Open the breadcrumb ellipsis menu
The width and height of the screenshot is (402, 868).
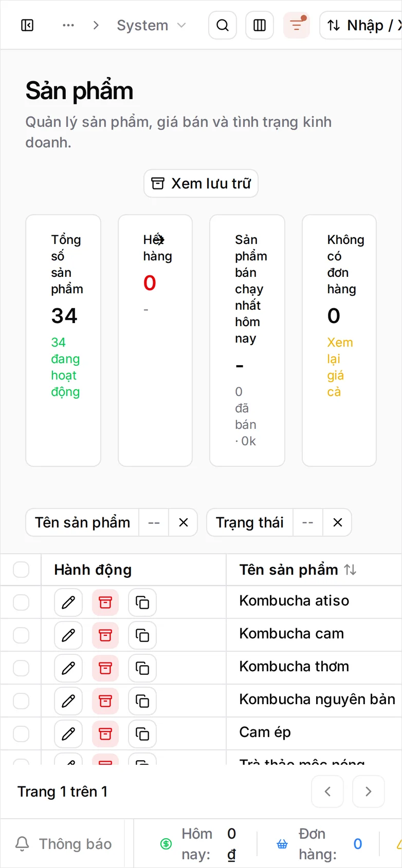coord(68,25)
